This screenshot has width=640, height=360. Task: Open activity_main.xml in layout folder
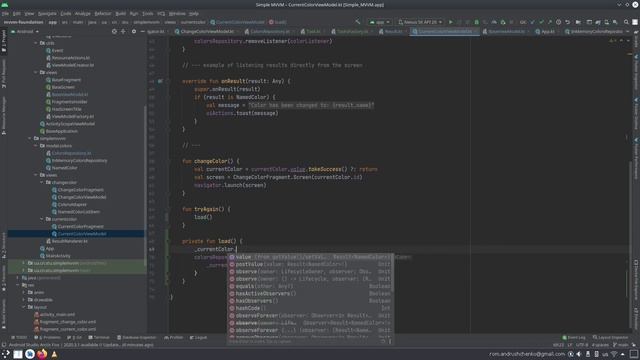click(57, 315)
